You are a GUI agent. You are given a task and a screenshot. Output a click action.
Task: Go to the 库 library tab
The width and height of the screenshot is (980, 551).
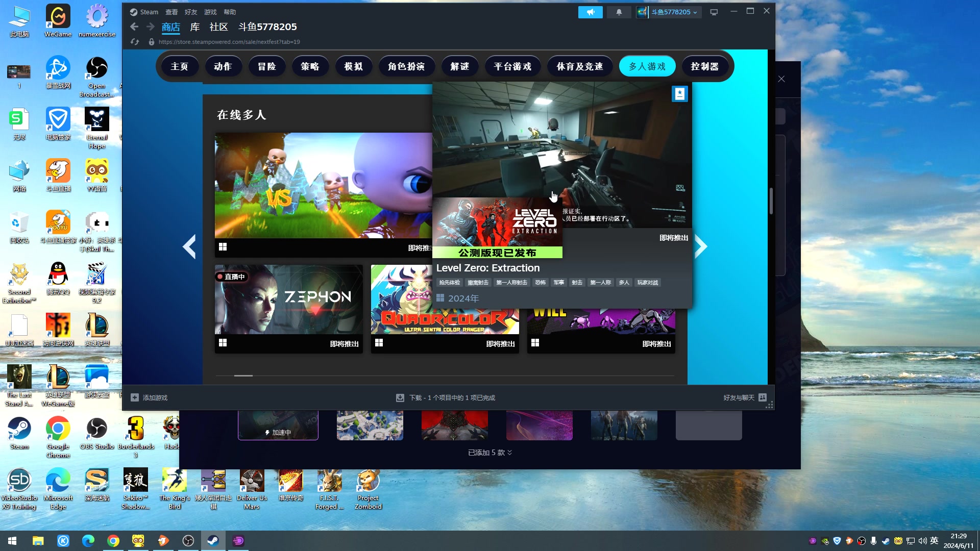pos(195,27)
